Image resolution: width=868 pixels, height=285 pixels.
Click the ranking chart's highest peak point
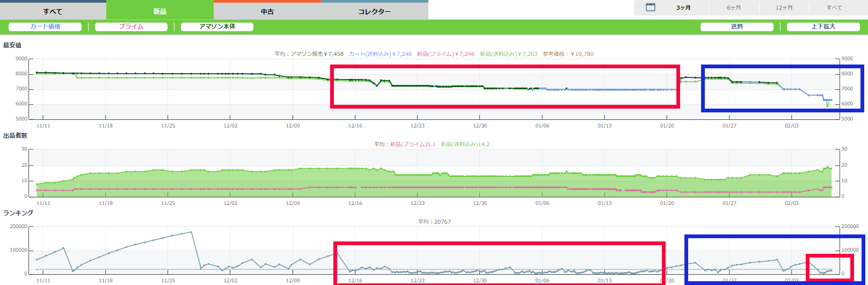(x=192, y=232)
